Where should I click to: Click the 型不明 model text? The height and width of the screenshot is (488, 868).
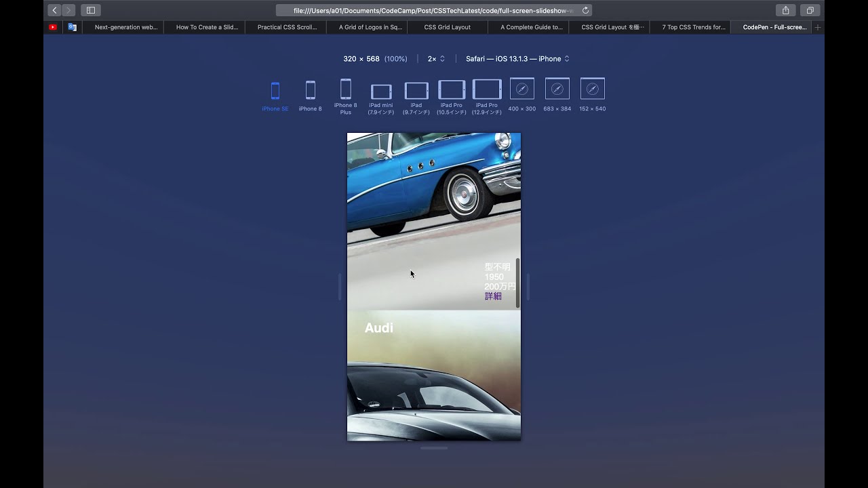pos(497,267)
